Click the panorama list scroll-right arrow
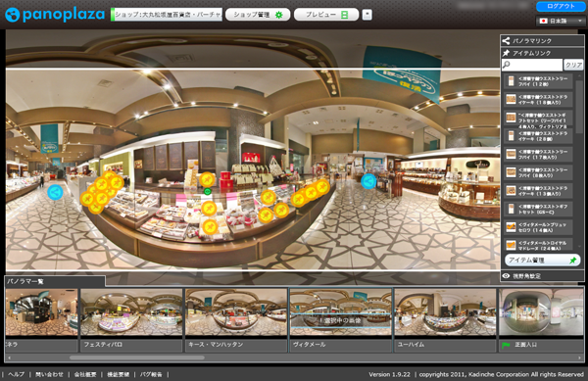 click(580, 357)
